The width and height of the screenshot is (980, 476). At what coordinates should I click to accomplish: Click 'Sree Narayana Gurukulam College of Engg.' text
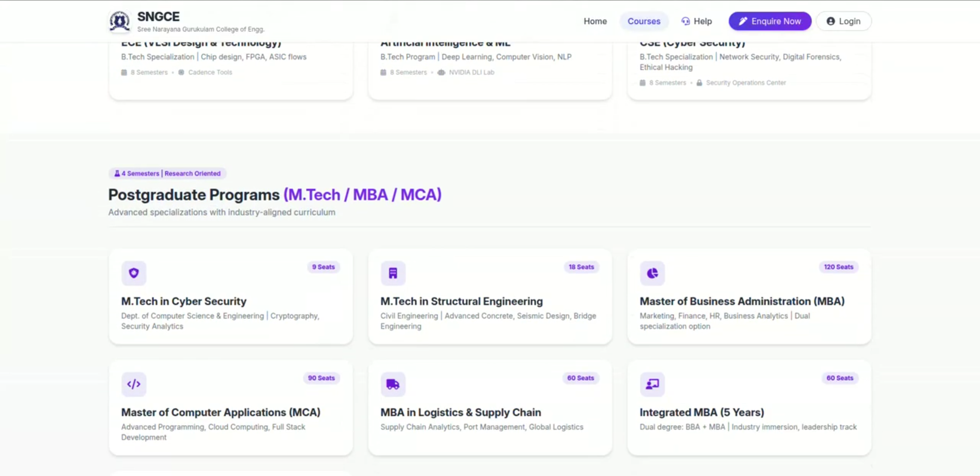[201, 29]
